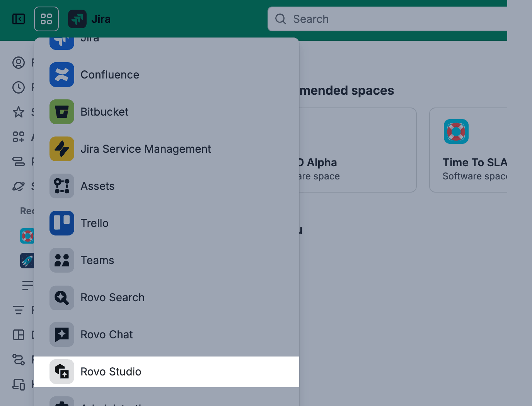Click the grid-plus apps icon in the sidebar
The image size is (532, 406).
[19, 137]
